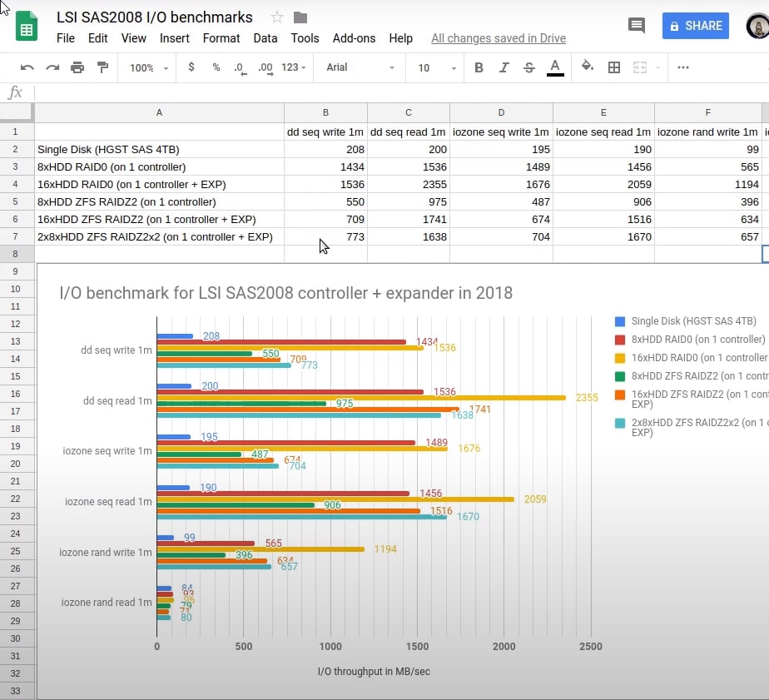Click the chart title text
The height and width of the screenshot is (700, 769).
(286, 293)
